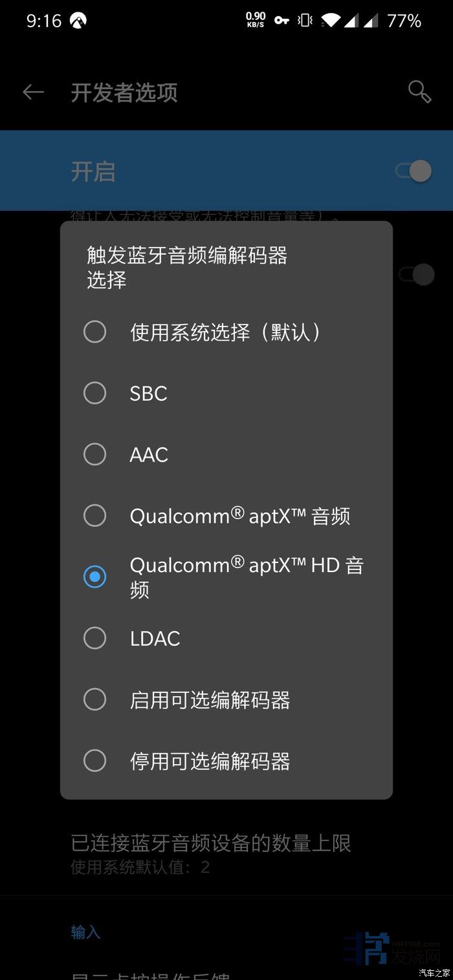Tap the battery 77% indicator

(404, 21)
